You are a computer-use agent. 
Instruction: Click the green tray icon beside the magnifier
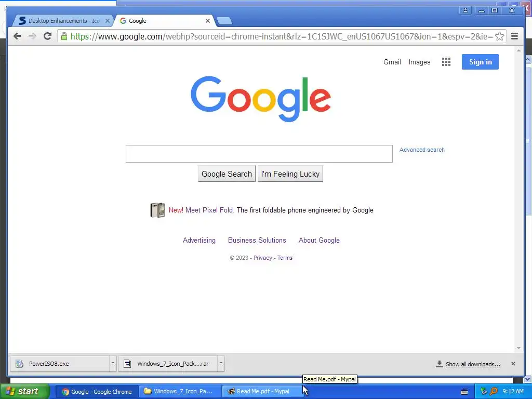pos(484,391)
